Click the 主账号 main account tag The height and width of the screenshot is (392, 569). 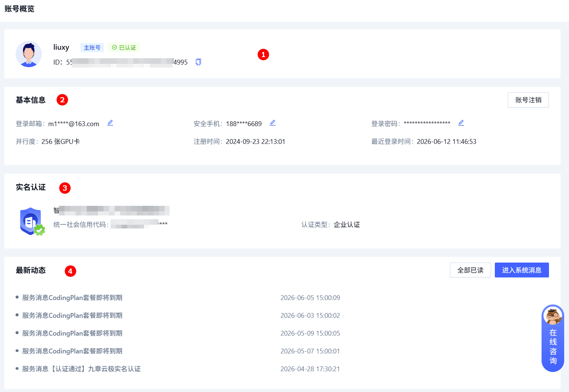coord(92,47)
